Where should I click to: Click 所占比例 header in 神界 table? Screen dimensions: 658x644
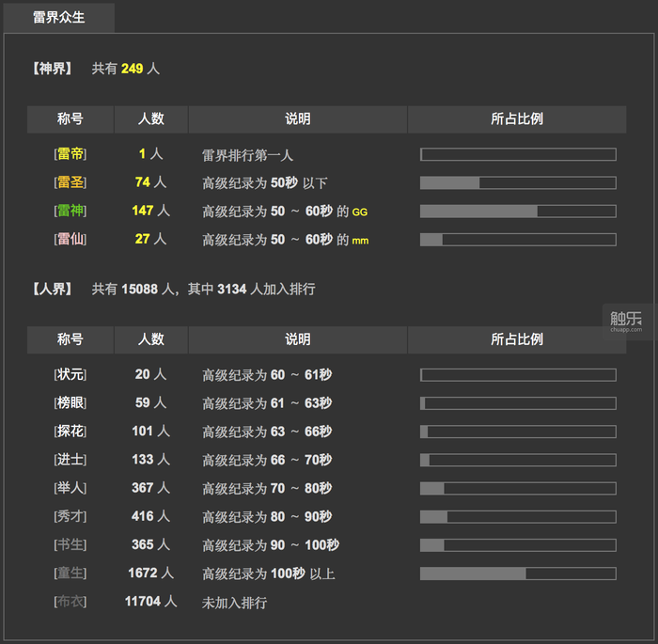tap(517, 119)
